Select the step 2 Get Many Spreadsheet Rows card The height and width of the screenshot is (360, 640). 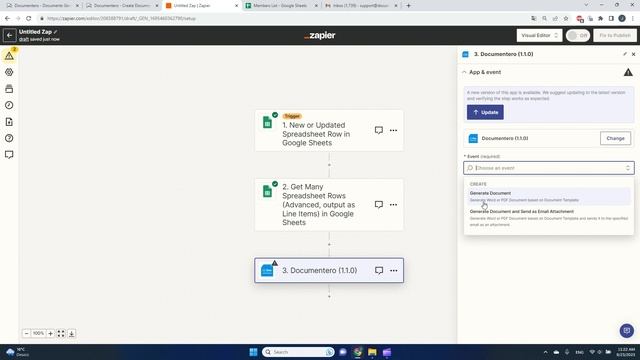(x=329, y=204)
